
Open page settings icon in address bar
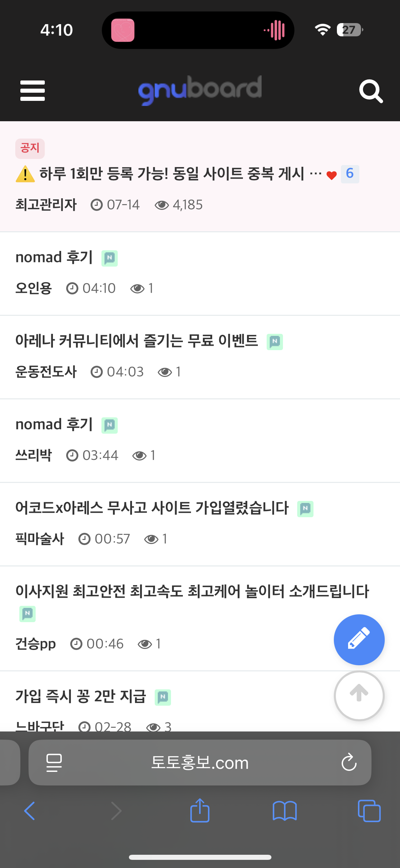coord(54,763)
